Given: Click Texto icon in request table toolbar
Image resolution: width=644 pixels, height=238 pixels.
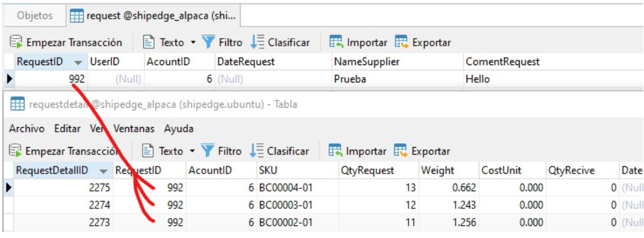Looking at the screenshot, I should click(148, 43).
